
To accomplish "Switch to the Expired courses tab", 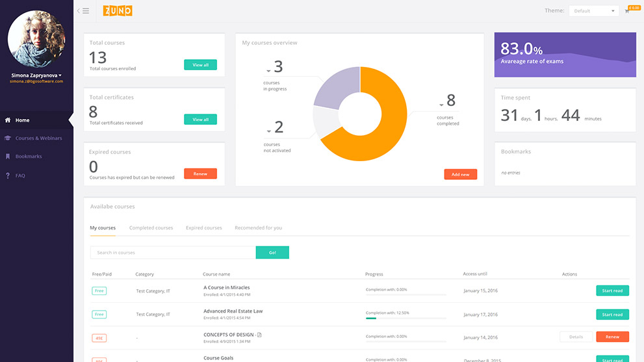I will pos(203,227).
